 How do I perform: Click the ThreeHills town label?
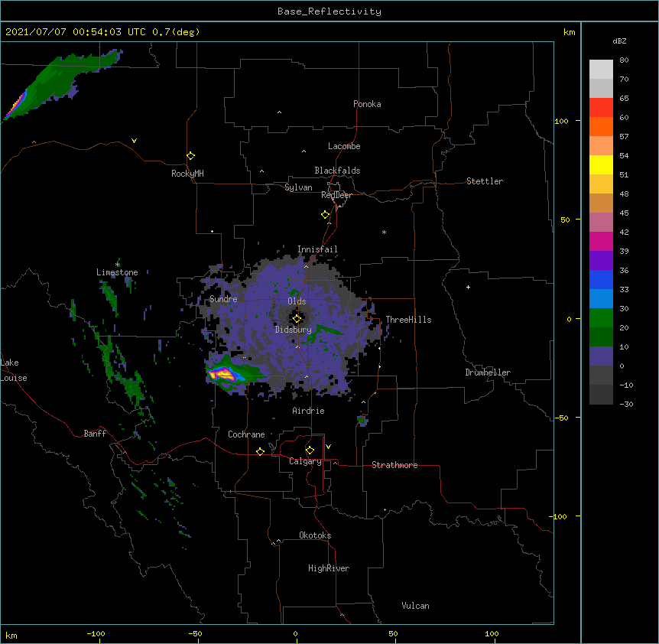tap(408, 320)
